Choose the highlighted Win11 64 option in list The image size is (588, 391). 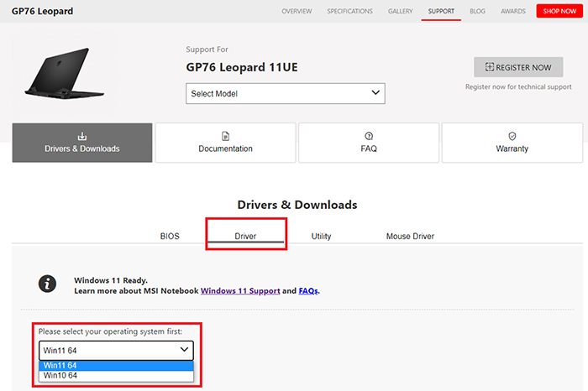click(116, 366)
